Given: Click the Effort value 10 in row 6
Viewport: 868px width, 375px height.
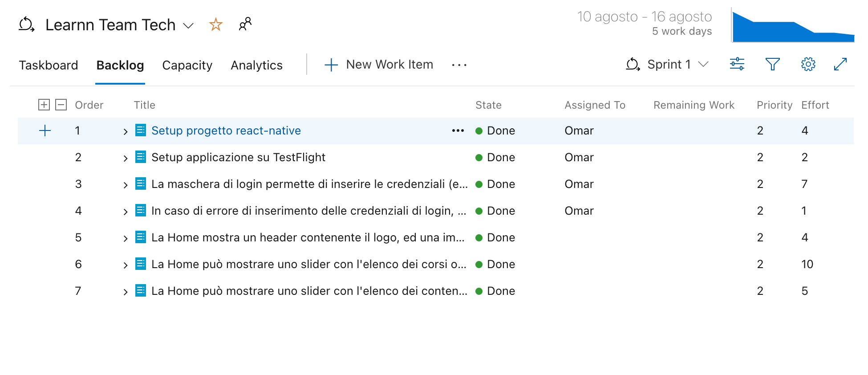Looking at the screenshot, I should [807, 264].
